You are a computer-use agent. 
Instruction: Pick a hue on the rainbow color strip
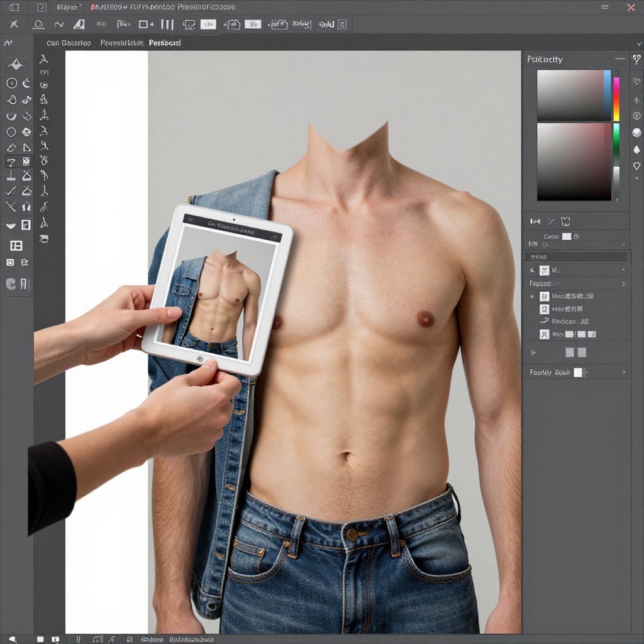click(616, 99)
